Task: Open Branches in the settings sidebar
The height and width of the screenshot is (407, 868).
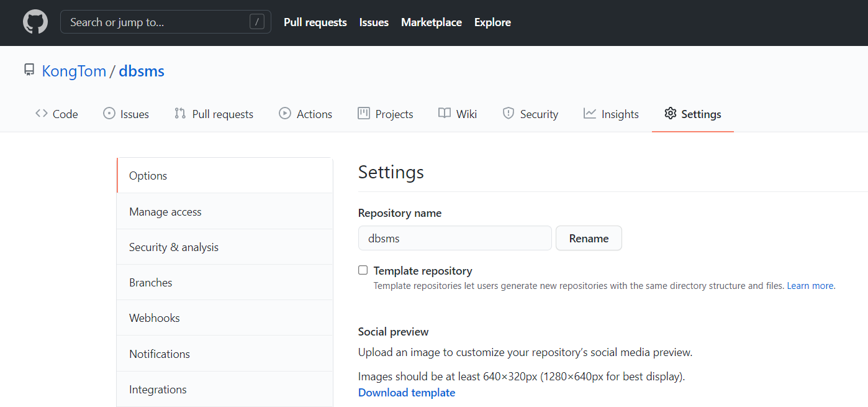Action: [x=225, y=282]
